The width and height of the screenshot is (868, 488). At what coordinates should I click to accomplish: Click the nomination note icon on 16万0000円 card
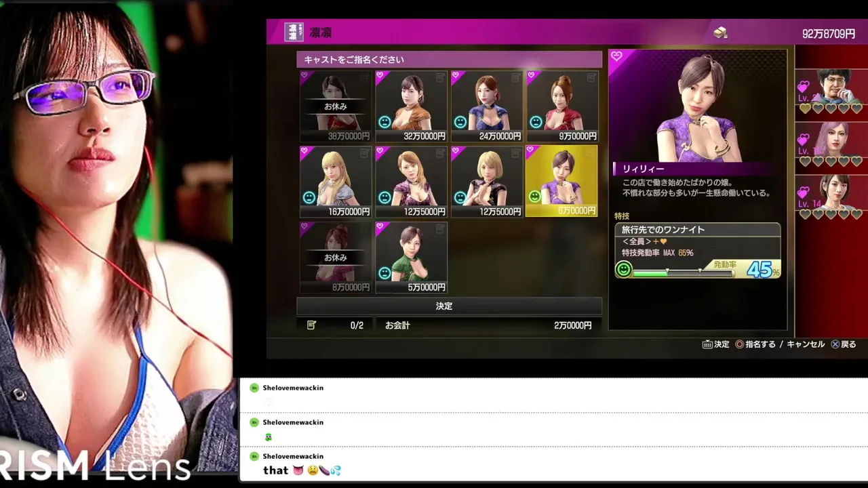(365, 153)
